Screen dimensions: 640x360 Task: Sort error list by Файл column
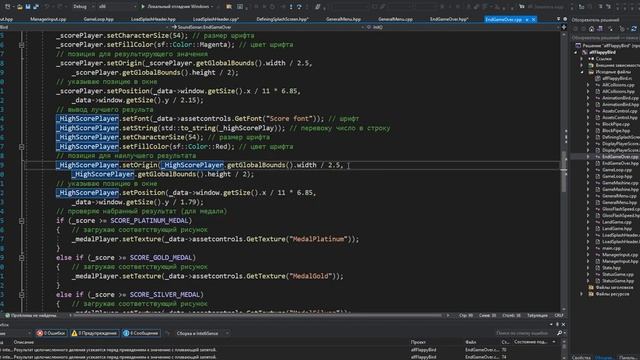(470, 342)
